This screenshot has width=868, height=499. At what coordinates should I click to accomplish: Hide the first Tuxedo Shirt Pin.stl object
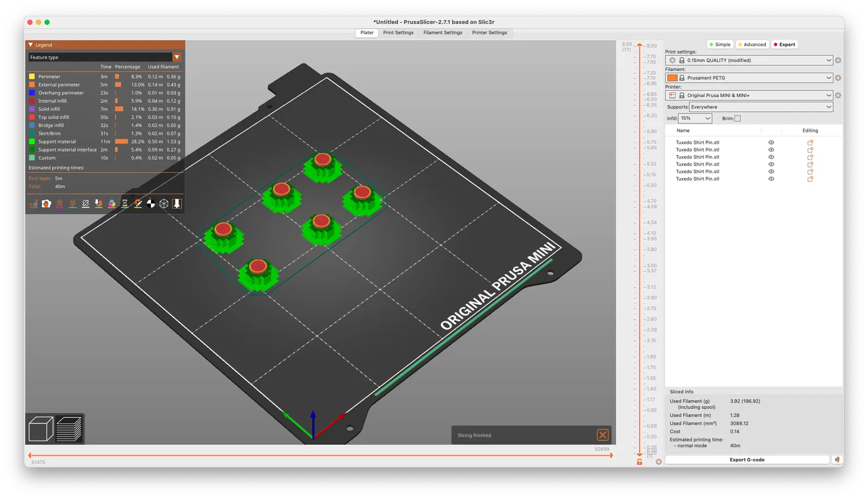click(771, 143)
